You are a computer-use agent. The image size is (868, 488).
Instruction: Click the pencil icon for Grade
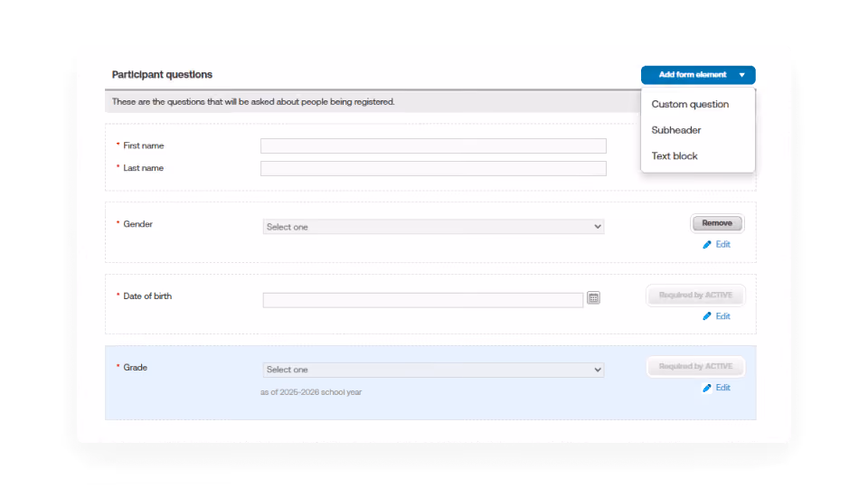tap(707, 388)
